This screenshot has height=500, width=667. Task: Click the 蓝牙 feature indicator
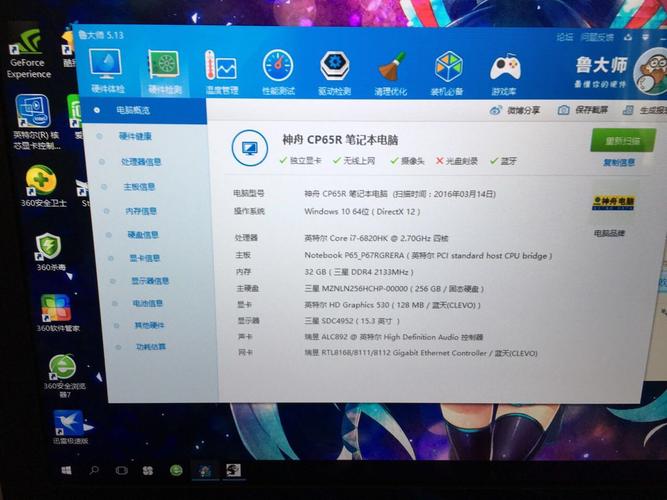[x=503, y=161]
